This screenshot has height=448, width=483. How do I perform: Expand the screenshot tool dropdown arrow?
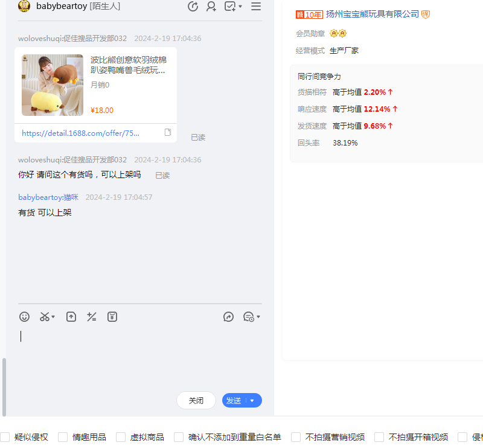(53, 317)
